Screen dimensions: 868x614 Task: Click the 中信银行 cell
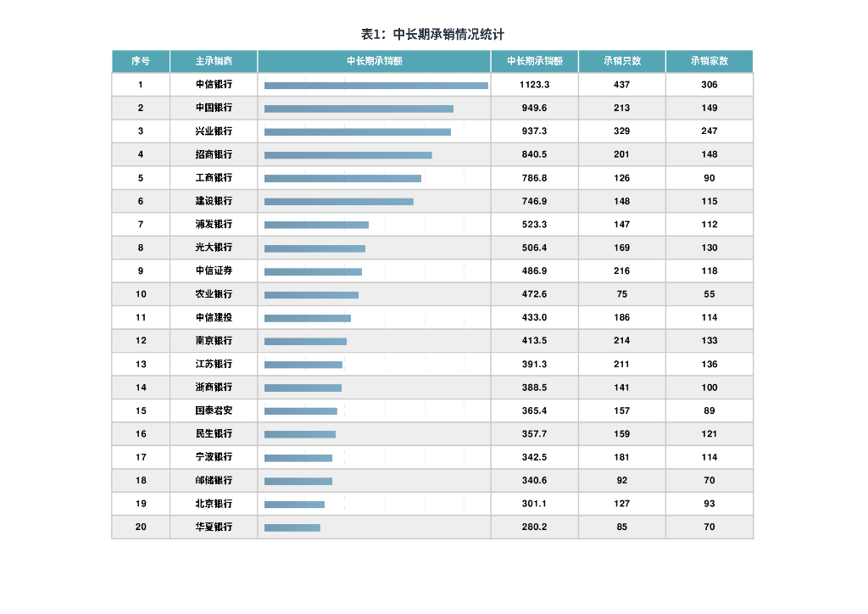(214, 84)
